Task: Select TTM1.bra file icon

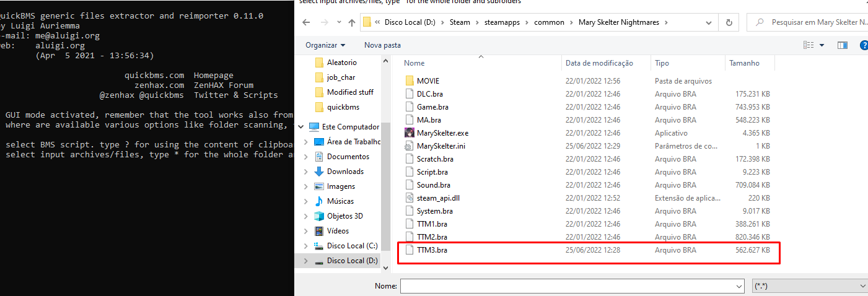Action: point(409,224)
